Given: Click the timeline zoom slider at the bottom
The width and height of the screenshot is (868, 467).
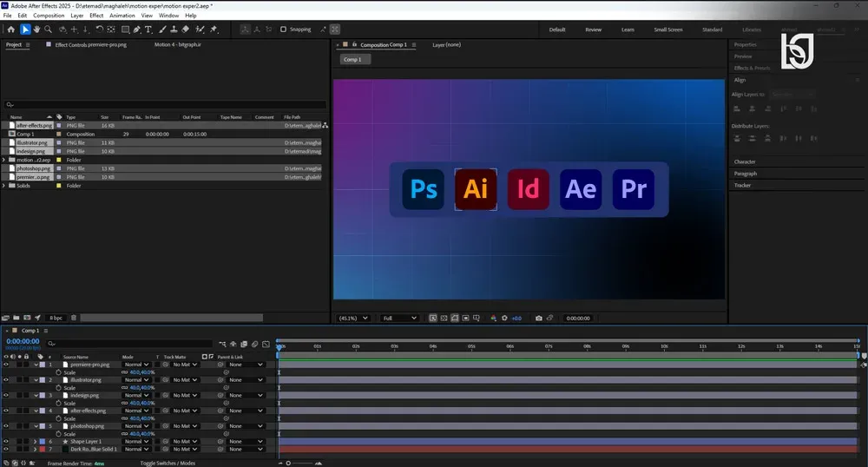Looking at the screenshot, I should coord(299,464).
